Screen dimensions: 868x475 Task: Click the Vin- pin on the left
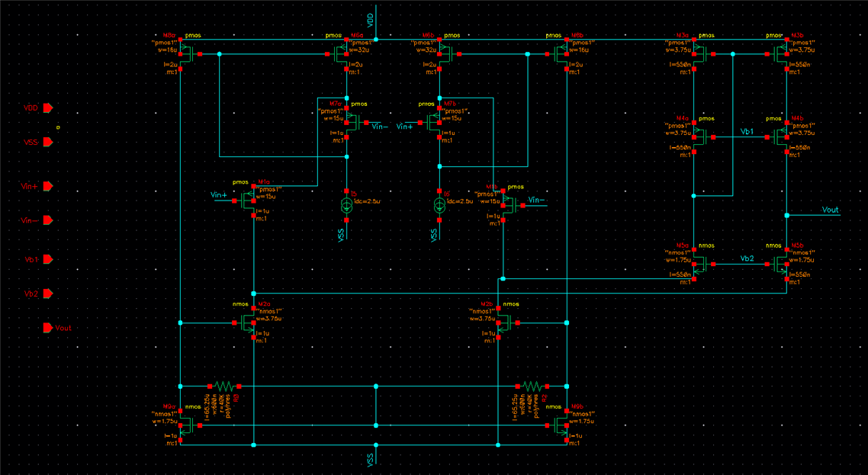pyautogui.click(x=48, y=220)
